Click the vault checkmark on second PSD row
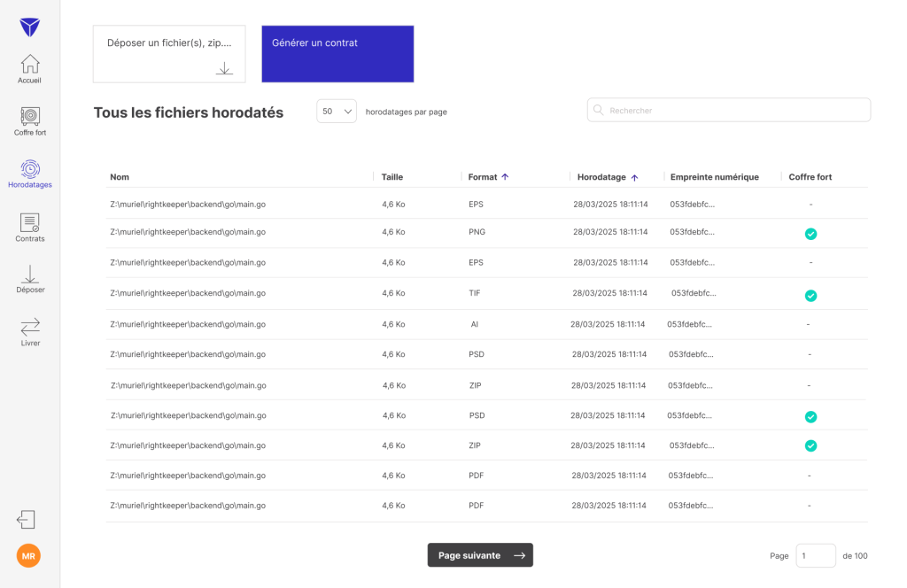This screenshot has height=588, width=907. coord(811,417)
